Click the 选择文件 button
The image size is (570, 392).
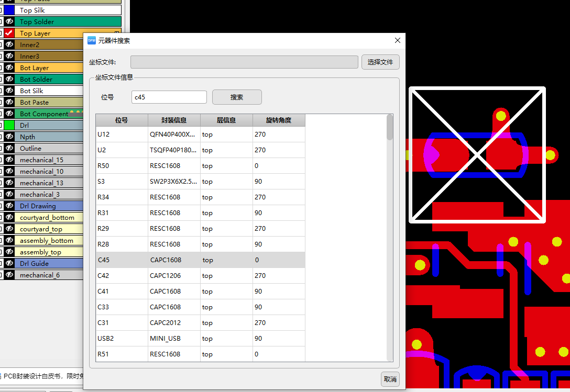coord(380,62)
